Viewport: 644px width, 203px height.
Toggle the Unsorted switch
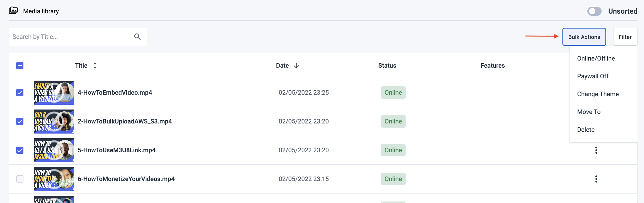[594, 11]
